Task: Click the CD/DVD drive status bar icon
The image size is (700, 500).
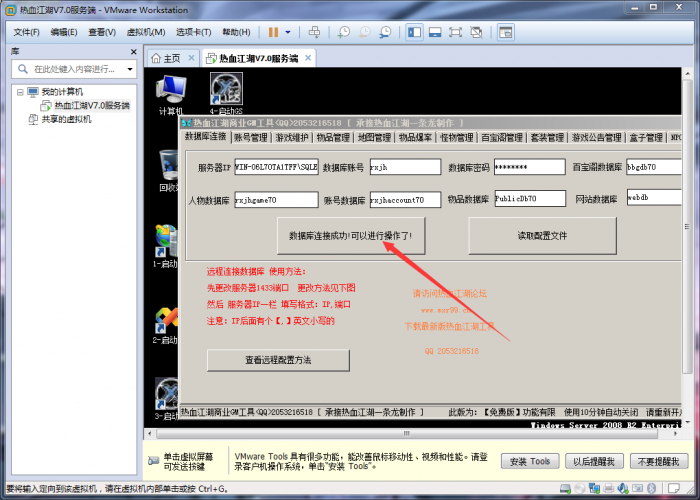Action: [579, 488]
